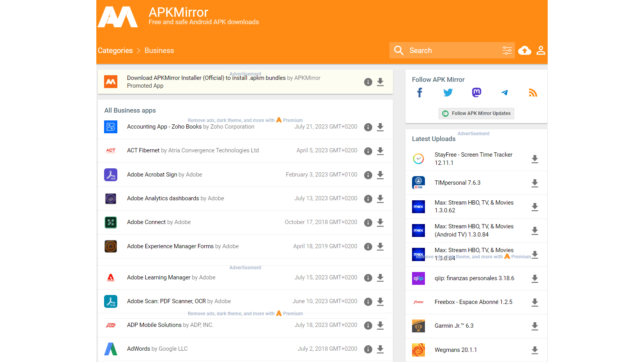Download ADP Mobile Solutions
Viewport: 644px width, 362px height.
pyautogui.click(x=380, y=325)
